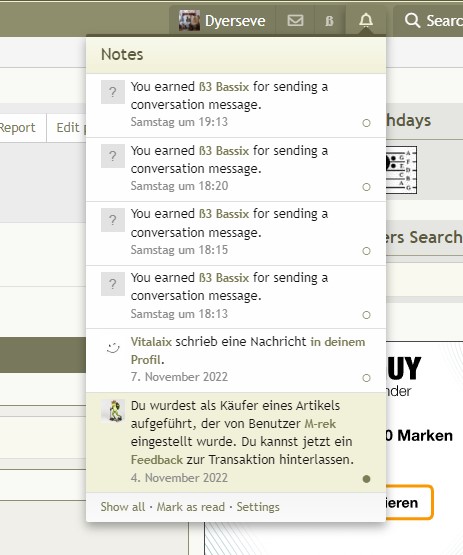Toggle read status of the Vitalaix note
The image size is (463, 555).
(366, 378)
